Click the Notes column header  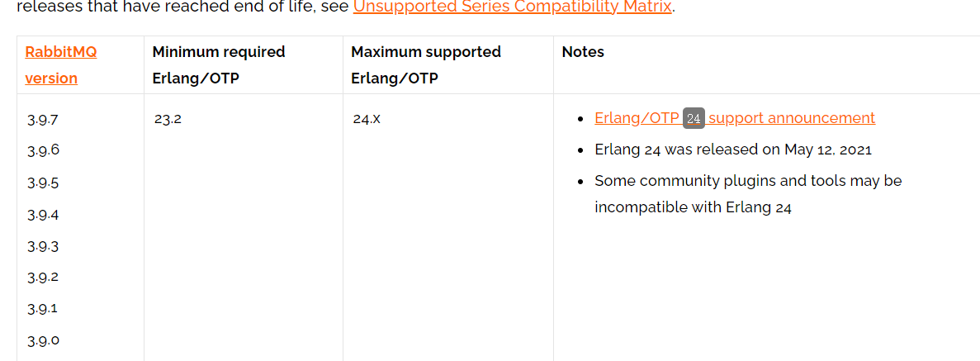(x=583, y=52)
